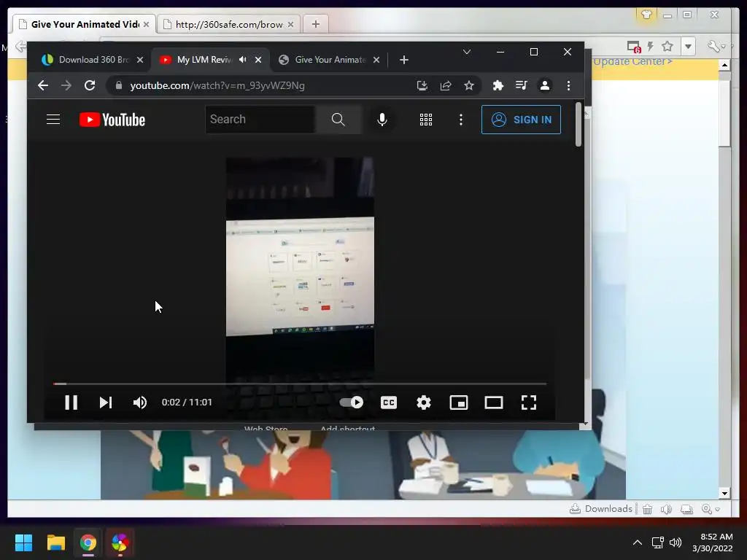Screen dimensions: 747x560
Task: Toggle the autoplay switch in player
Action: tap(352, 402)
